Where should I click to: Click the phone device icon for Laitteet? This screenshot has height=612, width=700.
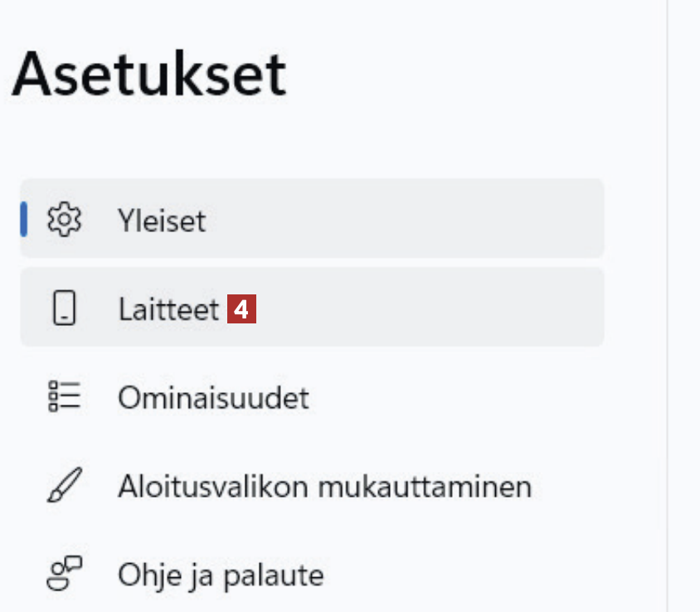pyautogui.click(x=64, y=308)
